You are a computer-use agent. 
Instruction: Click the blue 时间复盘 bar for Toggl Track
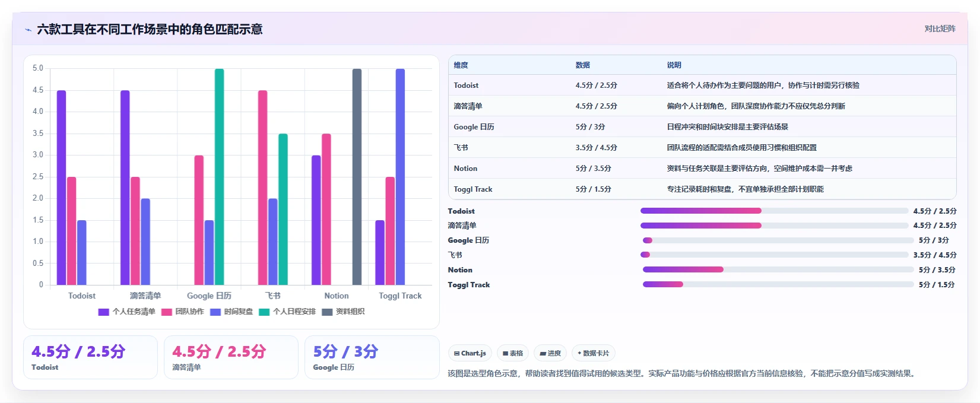tap(400, 177)
